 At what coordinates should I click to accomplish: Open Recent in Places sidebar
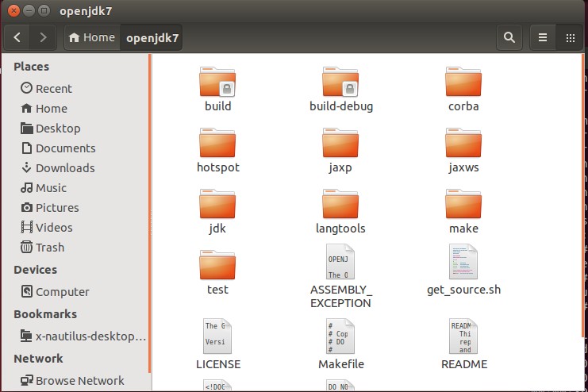[46, 89]
